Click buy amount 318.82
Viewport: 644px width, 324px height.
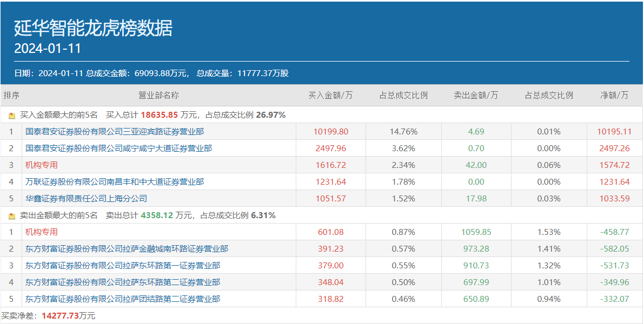(x=330, y=299)
